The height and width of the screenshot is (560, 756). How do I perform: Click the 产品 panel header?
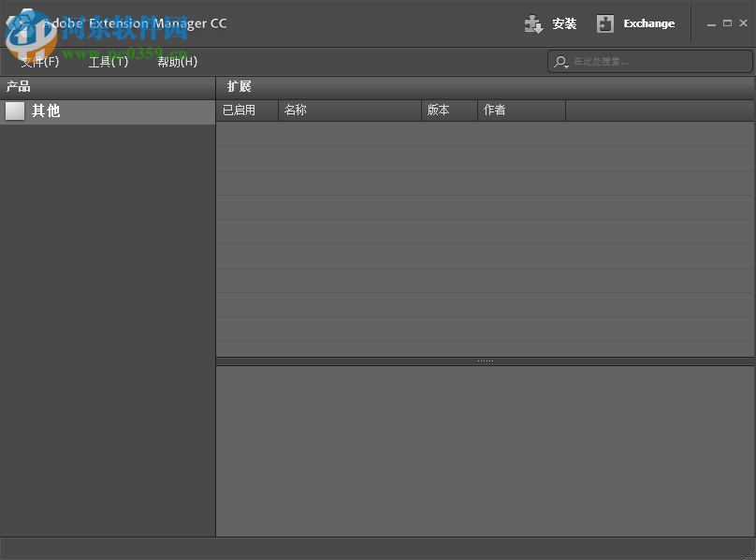[19, 86]
